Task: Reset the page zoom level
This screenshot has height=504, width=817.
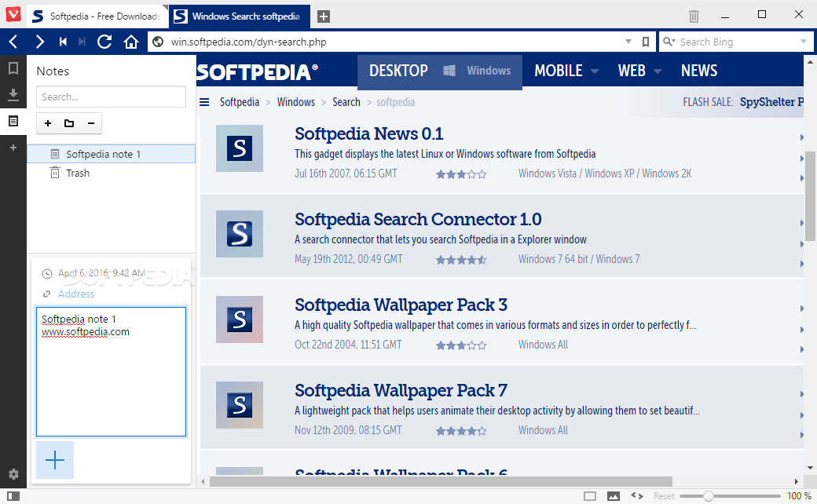Action: [x=664, y=496]
